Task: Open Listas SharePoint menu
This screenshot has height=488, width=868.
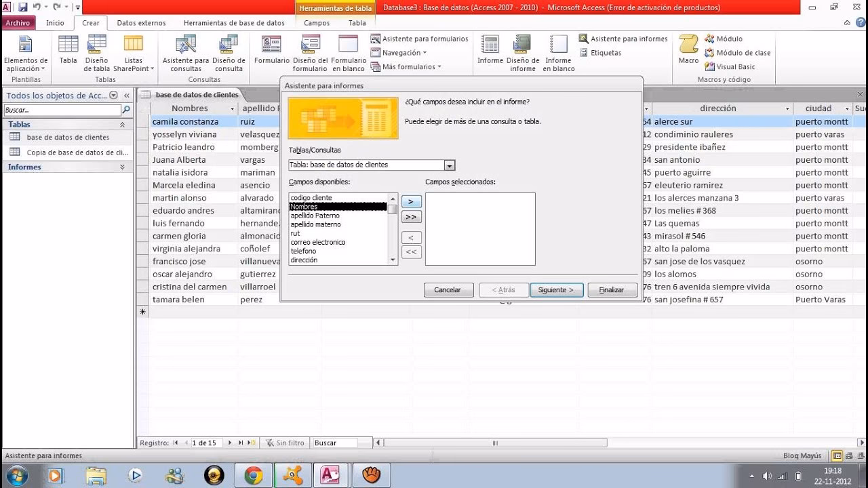Action: [133, 54]
